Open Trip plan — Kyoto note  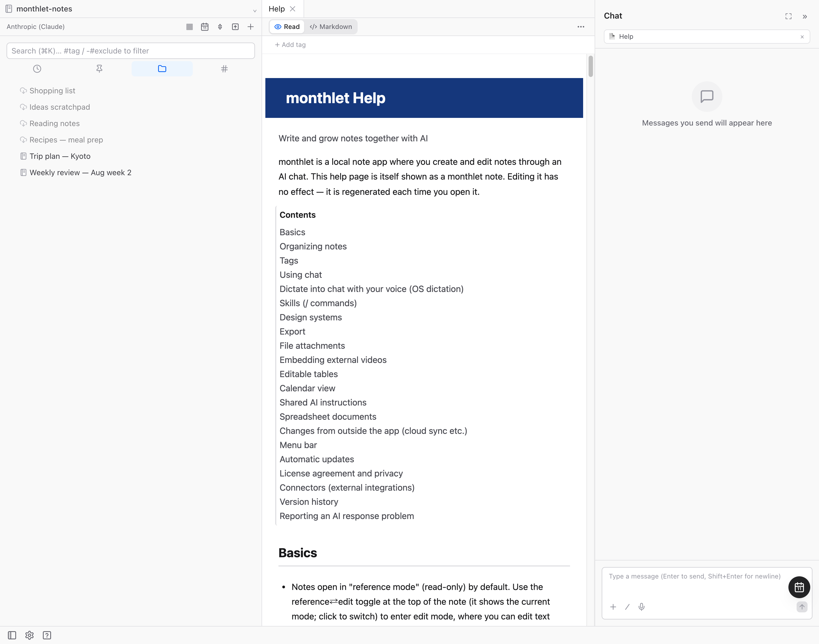[x=60, y=156]
